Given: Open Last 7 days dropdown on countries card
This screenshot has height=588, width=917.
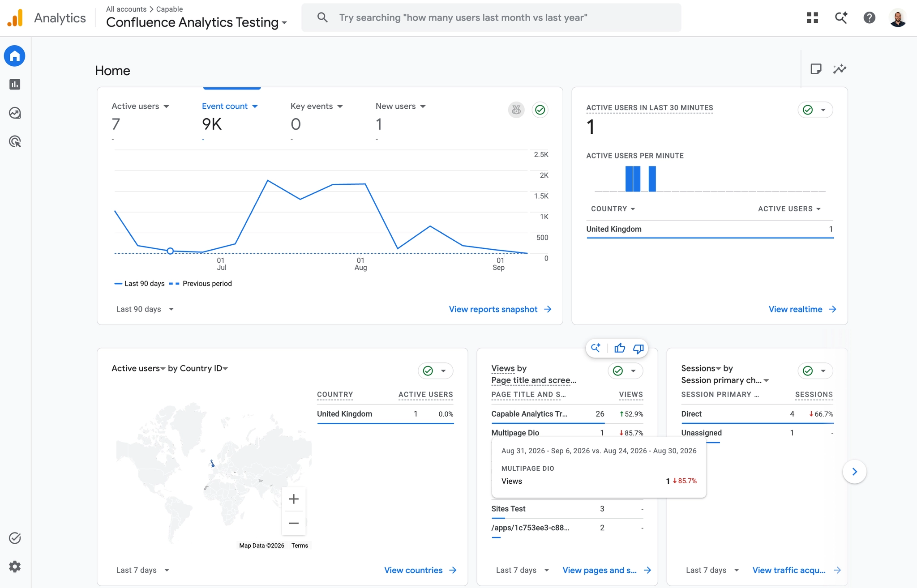Looking at the screenshot, I should pos(143,570).
